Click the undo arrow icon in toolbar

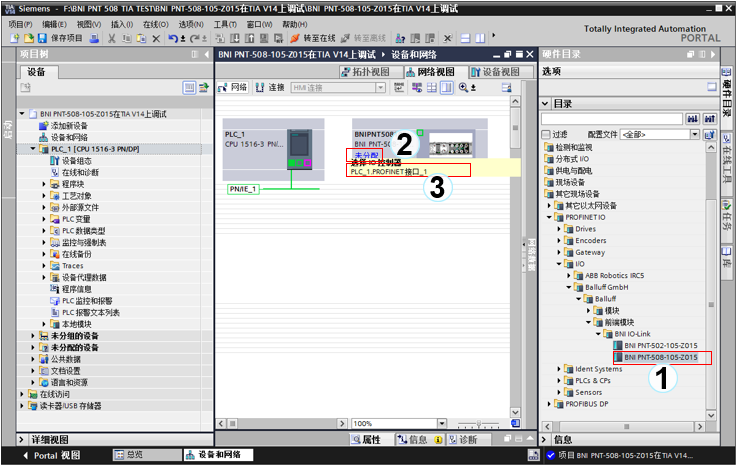[x=173, y=38]
